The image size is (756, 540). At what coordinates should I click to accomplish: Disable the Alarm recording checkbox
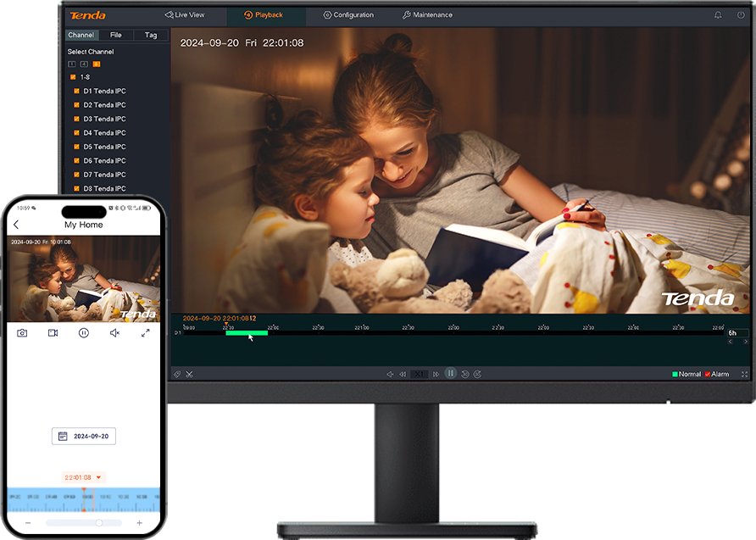pyautogui.click(x=708, y=374)
